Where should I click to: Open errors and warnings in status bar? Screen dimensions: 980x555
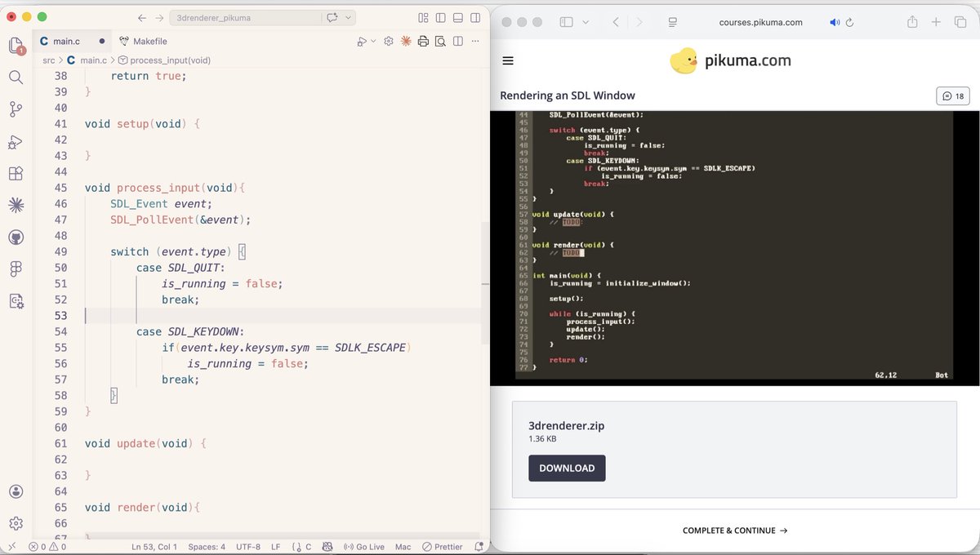(x=47, y=547)
